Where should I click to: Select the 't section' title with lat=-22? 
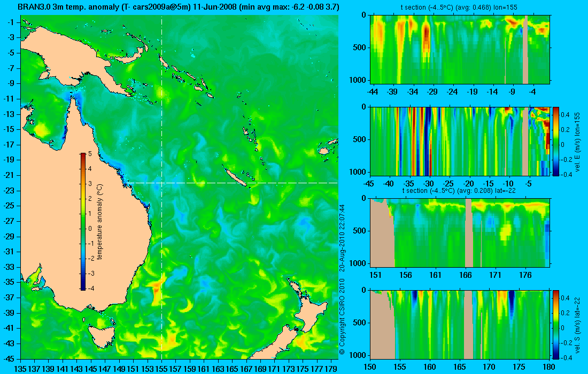(459, 190)
